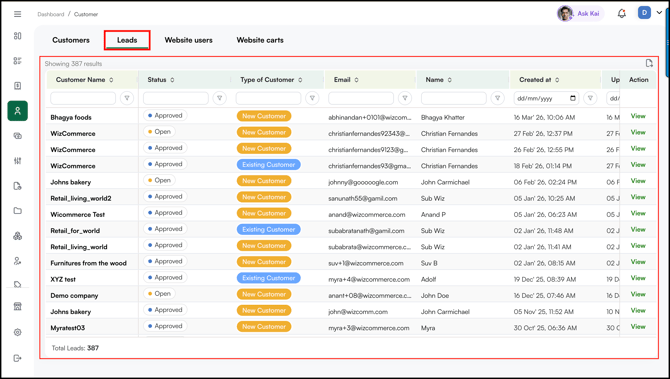Open the Created at calendar picker icon
The height and width of the screenshot is (379, 670).
point(573,98)
